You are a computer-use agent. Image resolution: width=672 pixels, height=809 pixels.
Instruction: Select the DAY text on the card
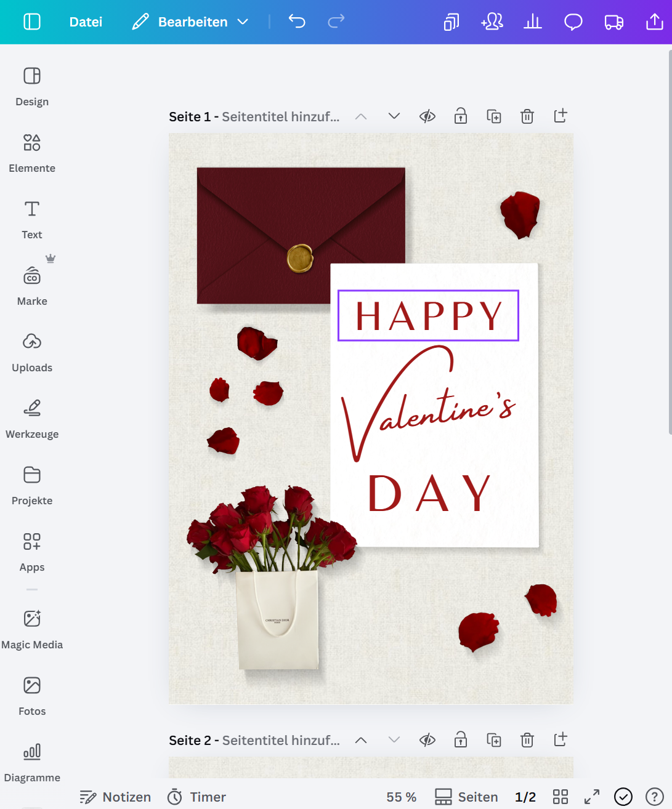(429, 493)
